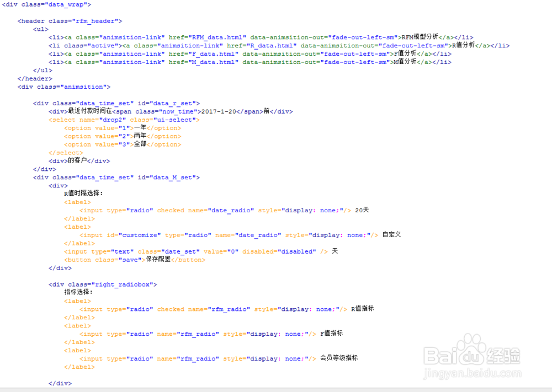Click the text R值指标
552x392 pixels.
click(362, 309)
